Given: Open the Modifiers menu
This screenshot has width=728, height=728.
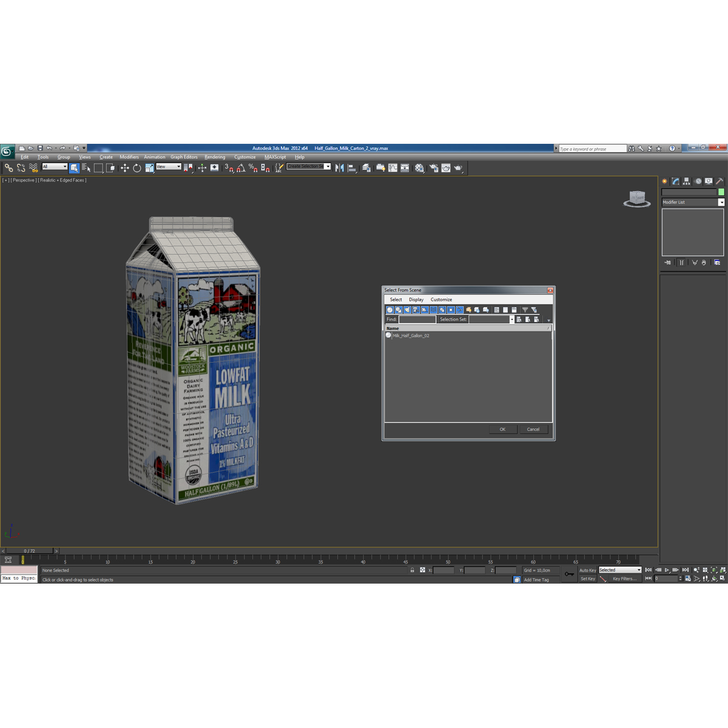Looking at the screenshot, I should tap(129, 157).
